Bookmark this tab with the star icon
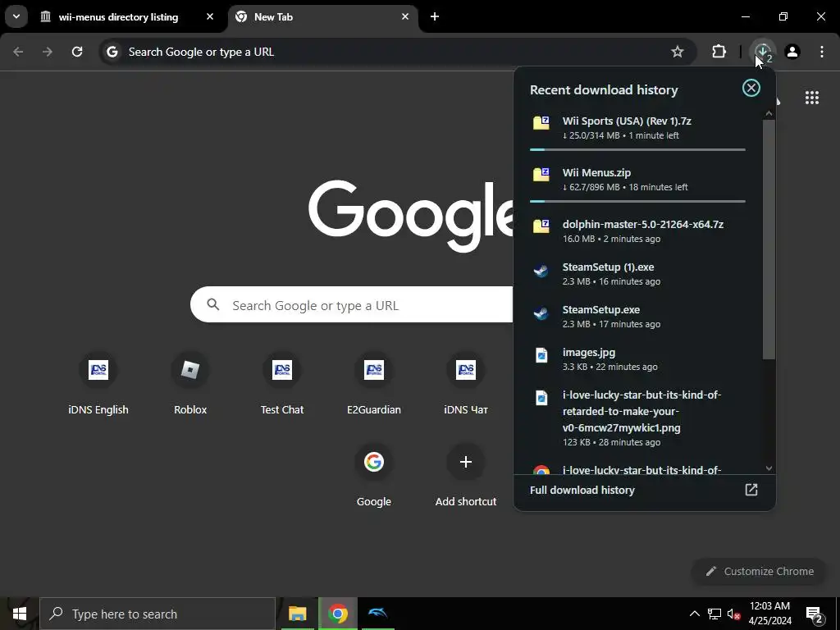 (x=677, y=52)
